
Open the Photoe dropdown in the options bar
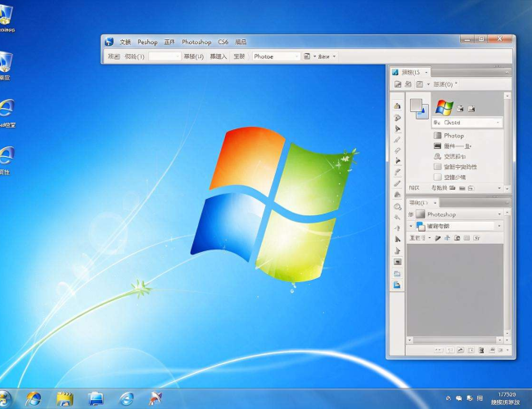pos(276,56)
